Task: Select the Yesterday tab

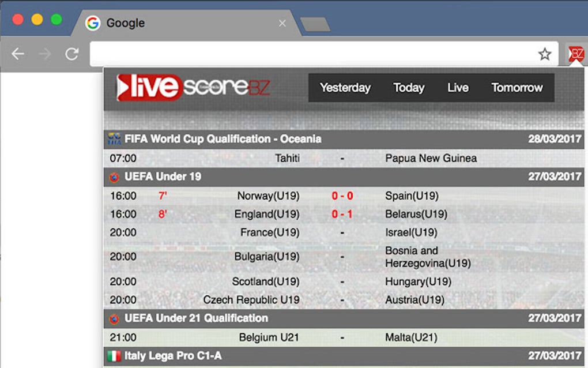Action: coord(345,87)
